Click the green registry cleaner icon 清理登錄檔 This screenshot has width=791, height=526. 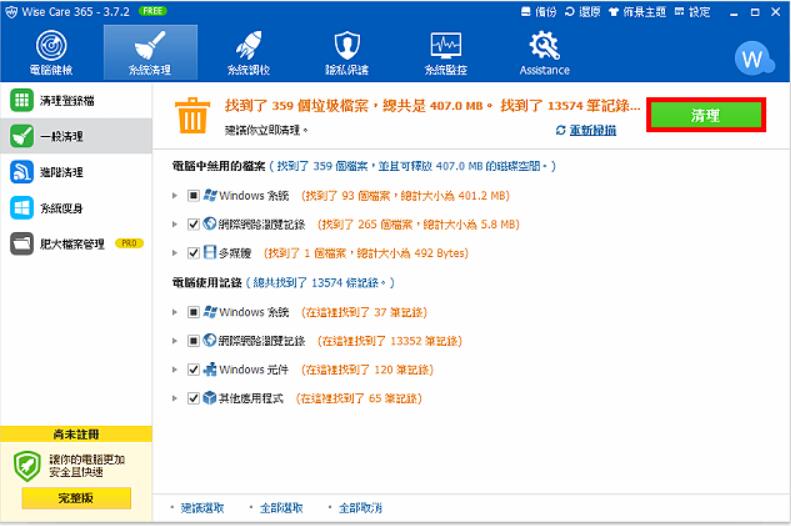pyautogui.click(x=22, y=100)
